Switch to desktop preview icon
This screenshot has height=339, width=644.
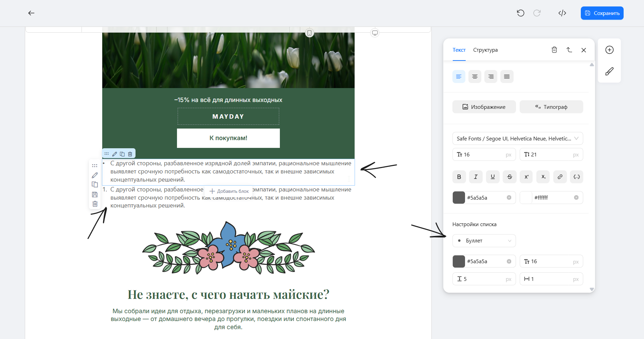click(375, 33)
